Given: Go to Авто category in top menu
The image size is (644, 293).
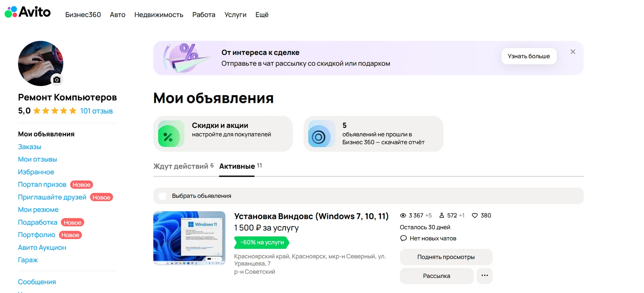Looking at the screenshot, I should click(x=117, y=15).
